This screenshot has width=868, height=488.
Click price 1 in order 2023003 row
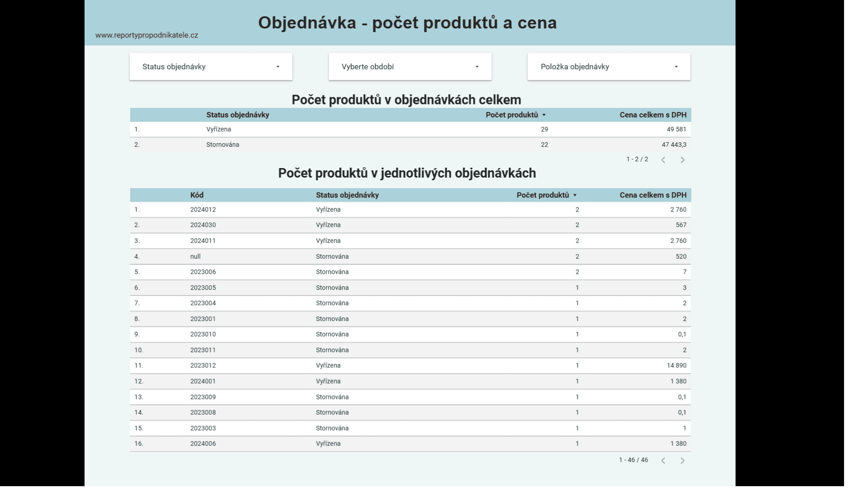[x=684, y=428]
